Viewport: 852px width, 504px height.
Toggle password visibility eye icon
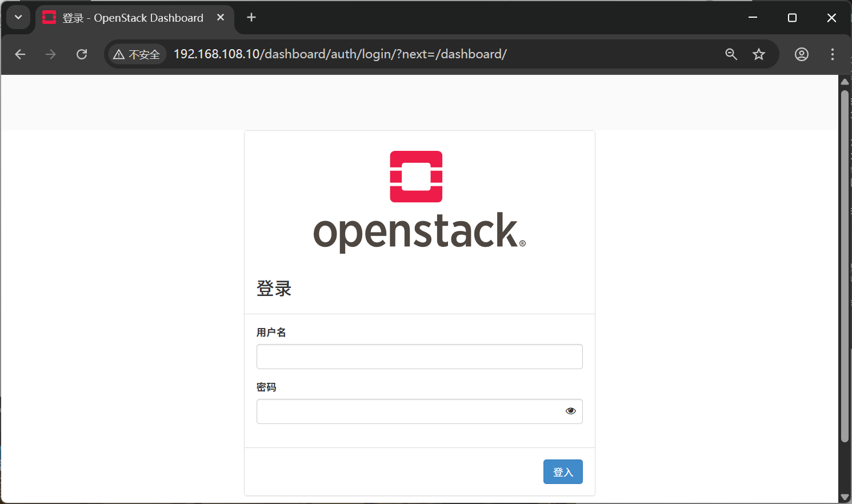click(x=570, y=411)
